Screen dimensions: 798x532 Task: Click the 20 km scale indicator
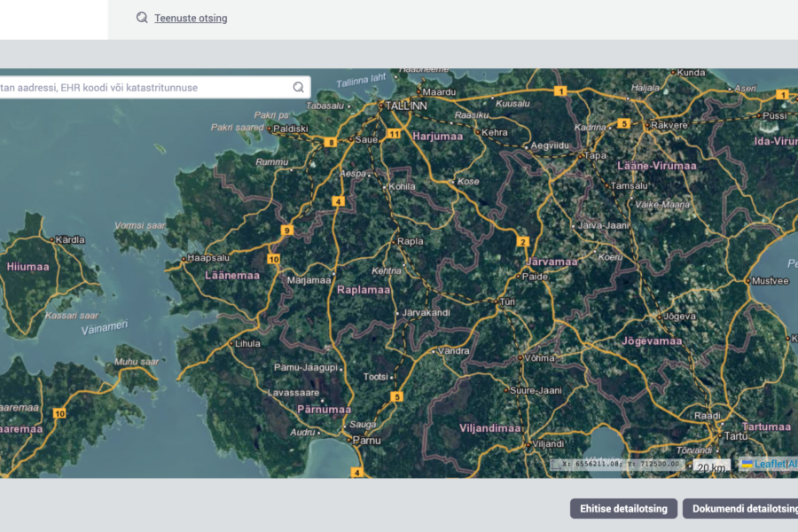tap(711, 467)
